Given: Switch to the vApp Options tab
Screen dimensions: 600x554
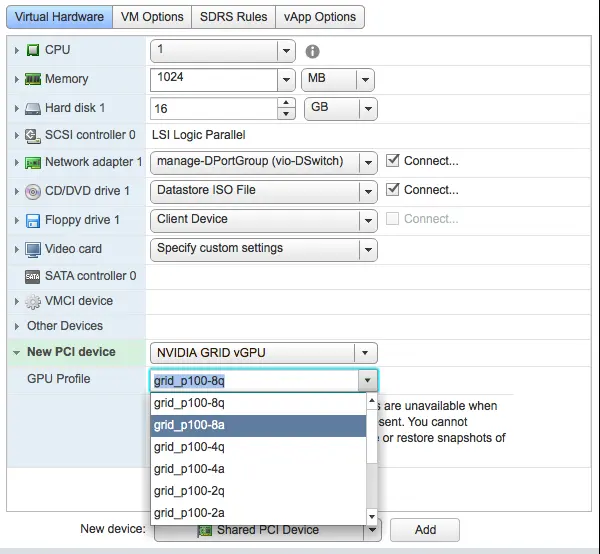Looking at the screenshot, I should (320, 17).
